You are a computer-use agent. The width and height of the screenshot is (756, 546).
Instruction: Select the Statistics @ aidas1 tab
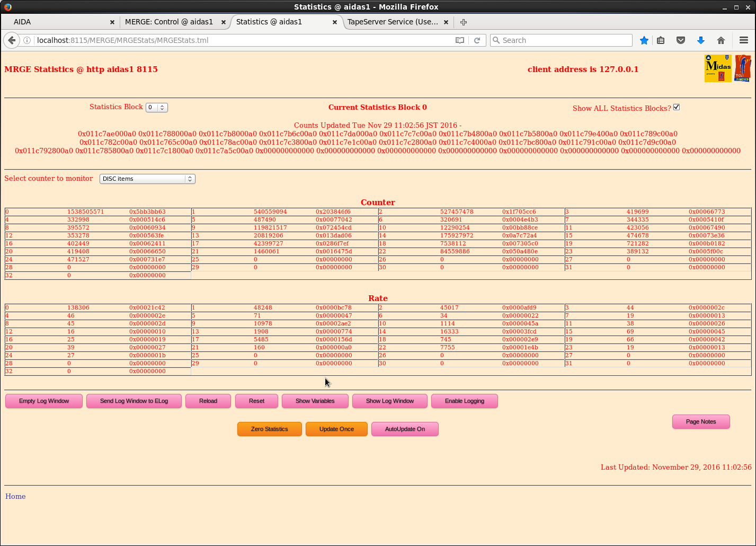click(286, 22)
